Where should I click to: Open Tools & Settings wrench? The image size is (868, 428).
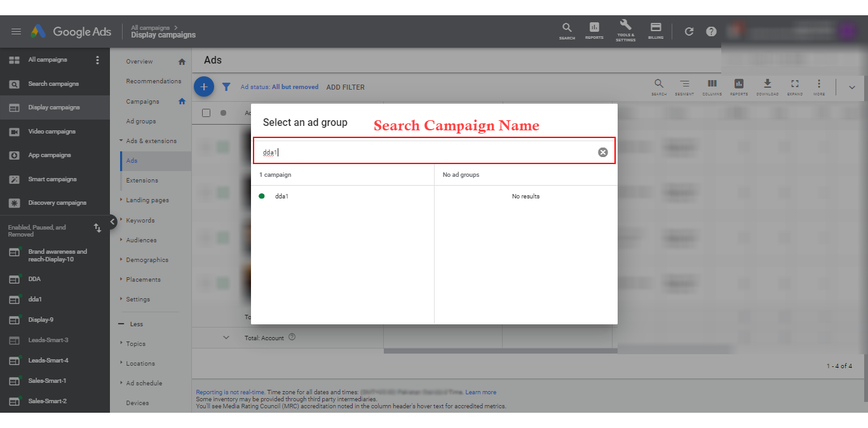625,31
